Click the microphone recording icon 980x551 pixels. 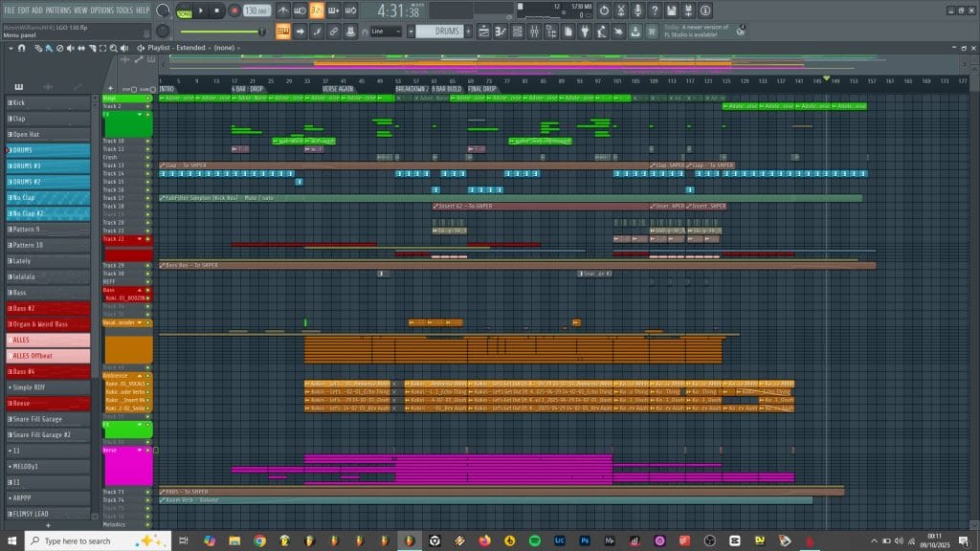[x=638, y=11]
